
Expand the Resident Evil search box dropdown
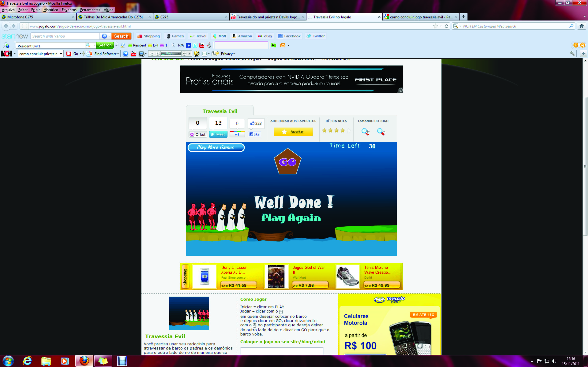tap(95, 45)
